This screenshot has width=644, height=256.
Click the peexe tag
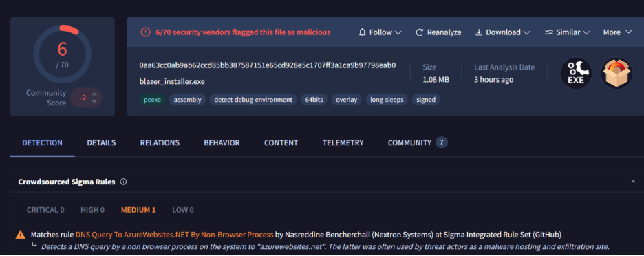point(152,100)
